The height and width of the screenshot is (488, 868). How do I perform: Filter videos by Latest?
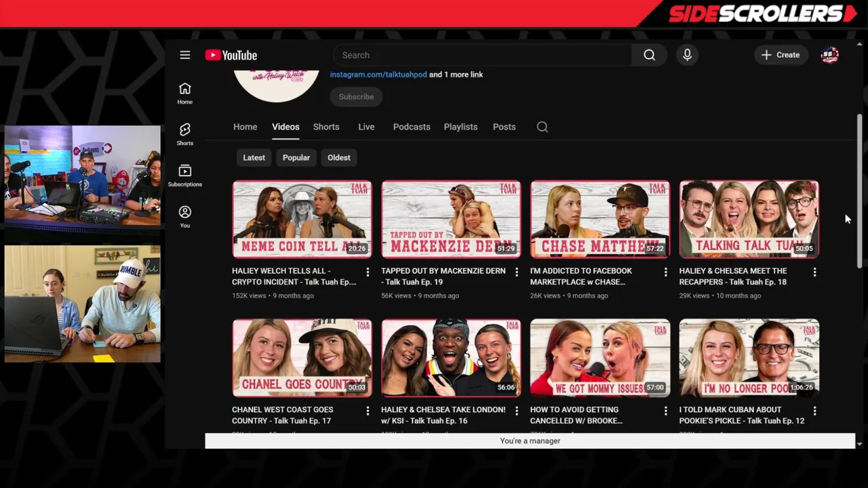[254, 157]
